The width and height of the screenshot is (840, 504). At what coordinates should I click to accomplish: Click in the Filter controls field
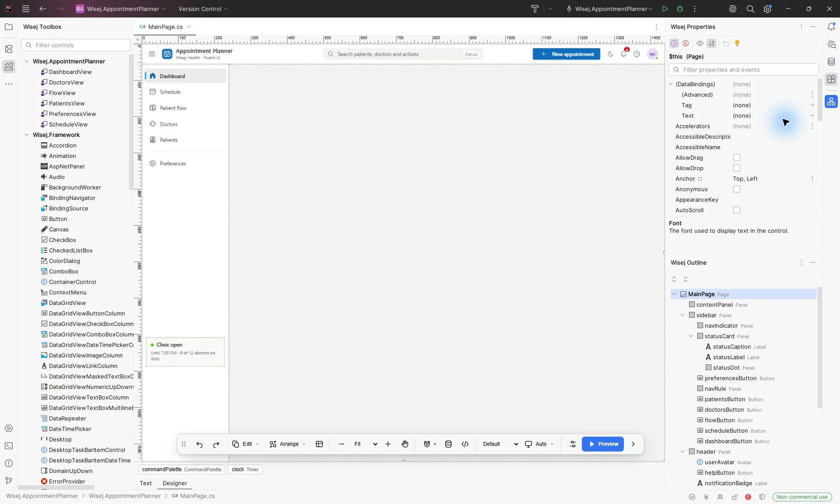(76, 45)
